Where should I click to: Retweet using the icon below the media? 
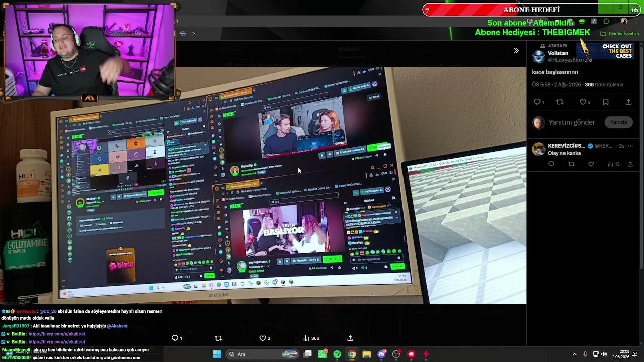(x=218, y=338)
